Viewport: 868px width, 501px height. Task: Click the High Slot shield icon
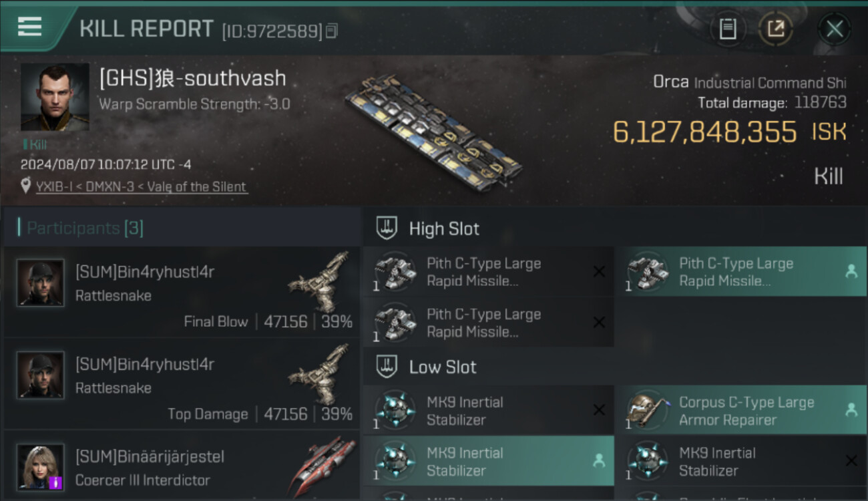[387, 228]
